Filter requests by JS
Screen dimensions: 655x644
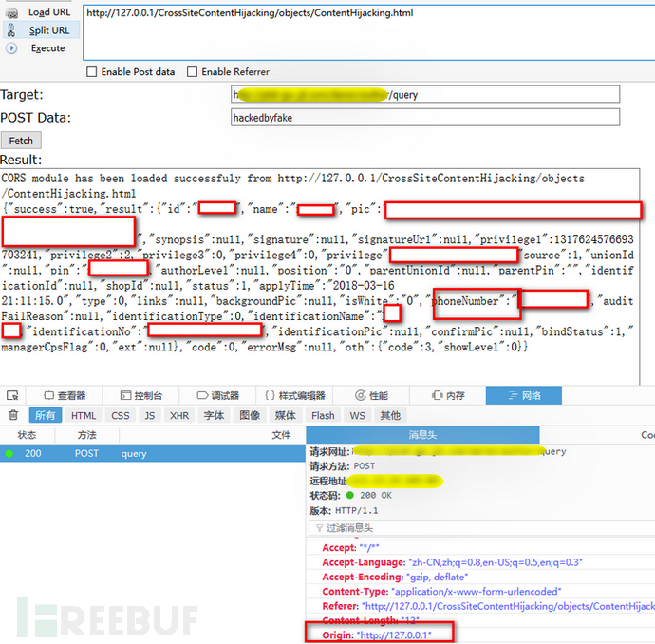150,415
